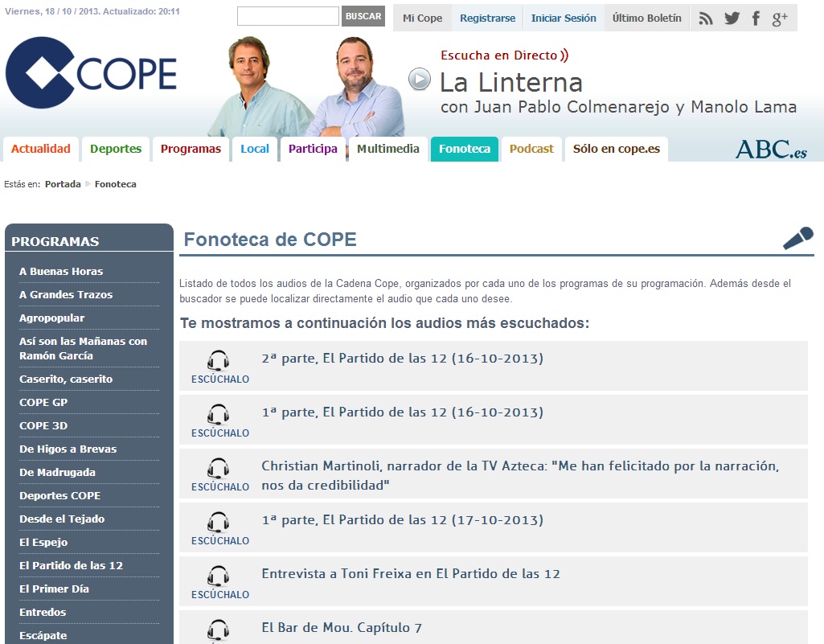Open Mi Cope tab
Viewport: 824px width, 644px height.
(423, 18)
